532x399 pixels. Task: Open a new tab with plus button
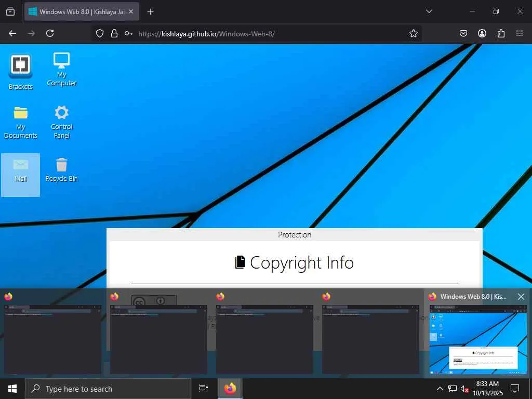(150, 12)
